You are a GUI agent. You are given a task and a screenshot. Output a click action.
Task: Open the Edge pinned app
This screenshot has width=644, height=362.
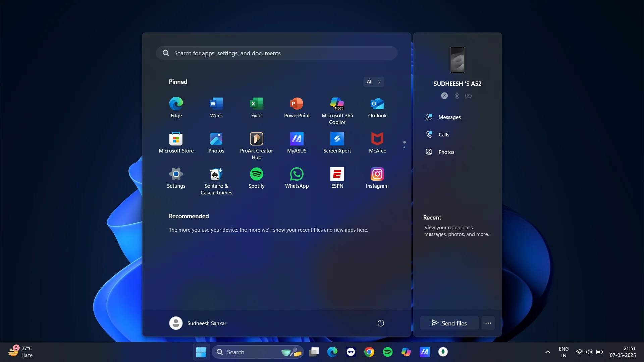[176, 108]
